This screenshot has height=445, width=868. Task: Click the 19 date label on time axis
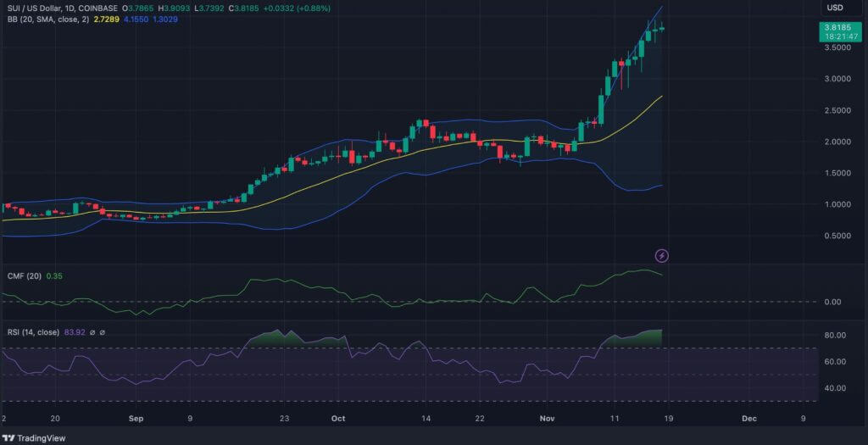coord(668,419)
